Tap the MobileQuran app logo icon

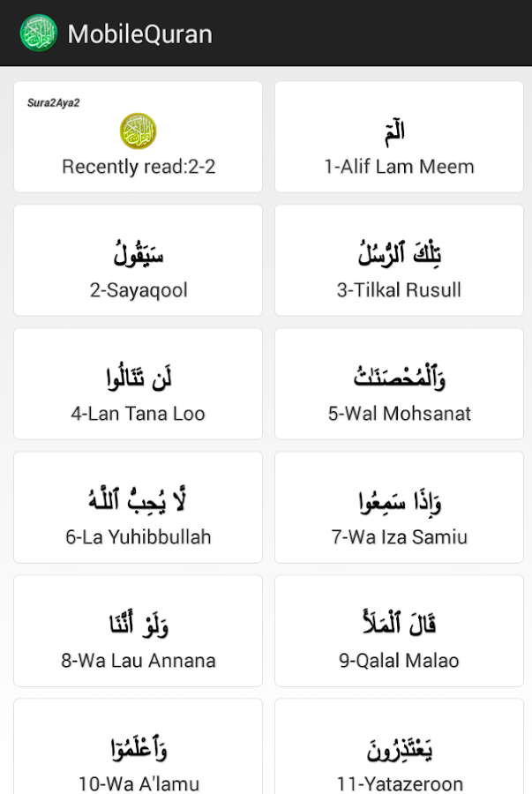tap(38, 34)
